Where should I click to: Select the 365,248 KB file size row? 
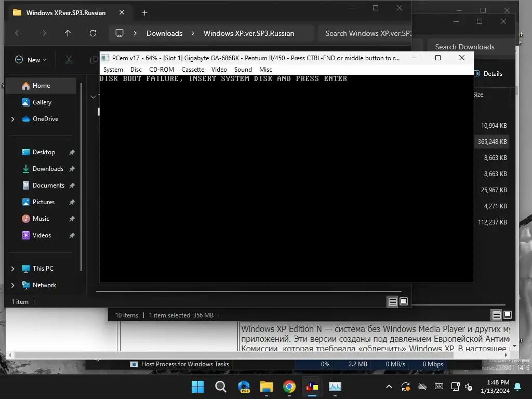tap(492, 142)
